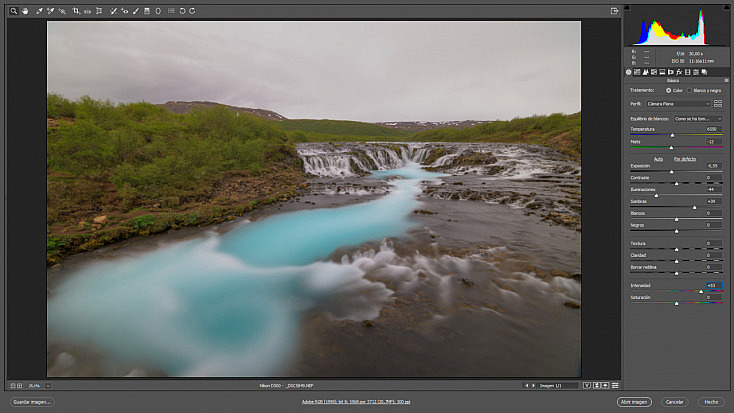Open the Equilibrio de blancos dropdown

(698, 119)
